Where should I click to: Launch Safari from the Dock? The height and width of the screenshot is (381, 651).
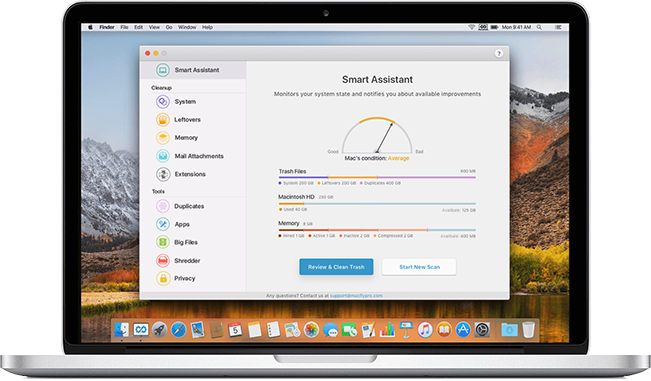click(179, 330)
